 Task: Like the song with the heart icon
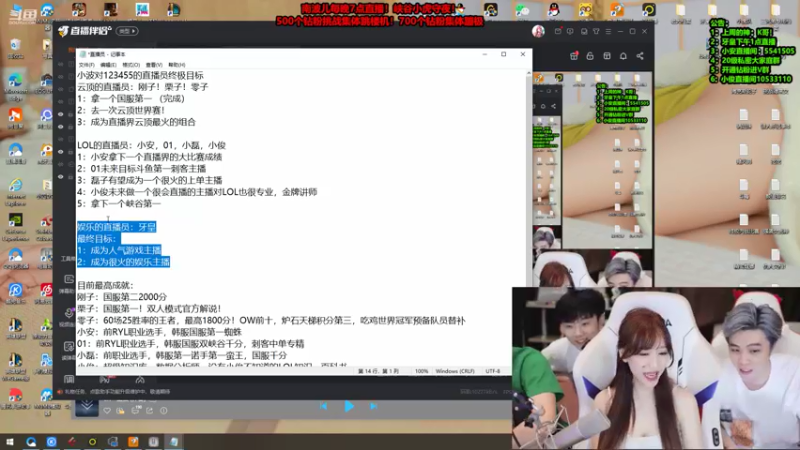click(107, 410)
